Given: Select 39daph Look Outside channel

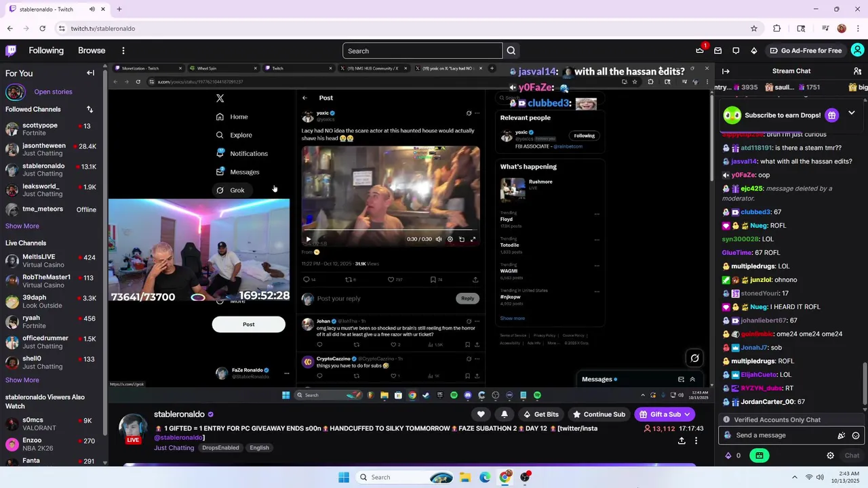Looking at the screenshot, I should tap(52, 302).
